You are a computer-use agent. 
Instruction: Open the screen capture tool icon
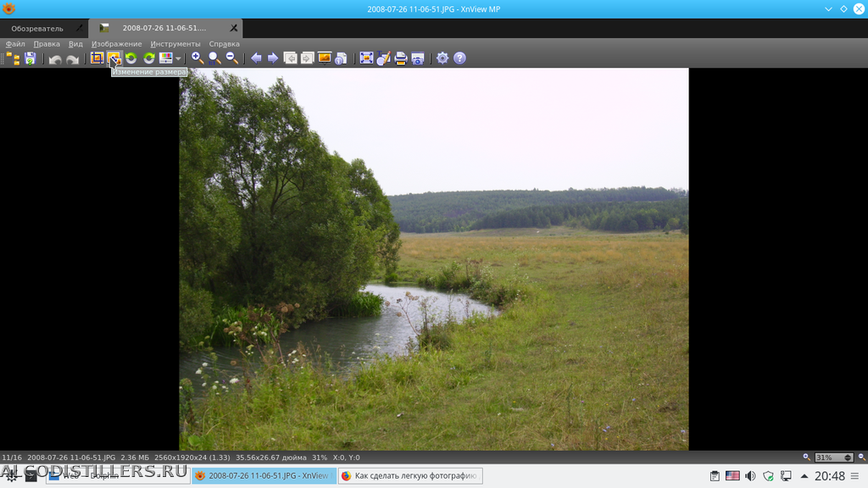coord(418,58)
